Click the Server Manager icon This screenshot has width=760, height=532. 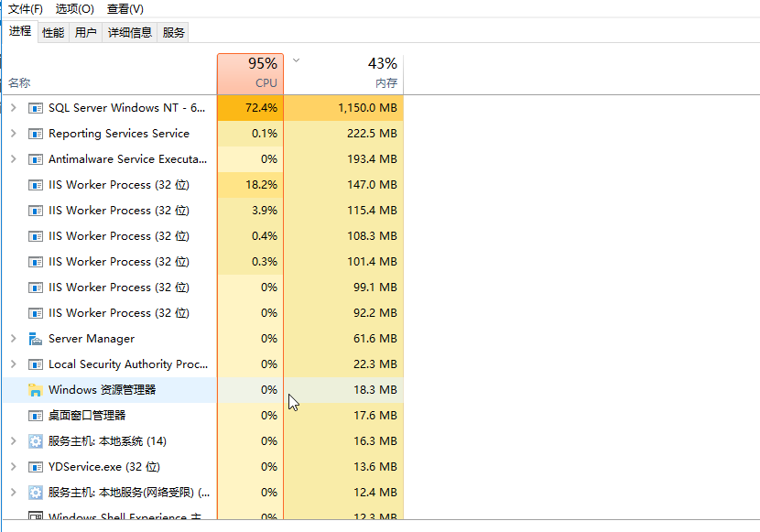click(x=36, y=339)
